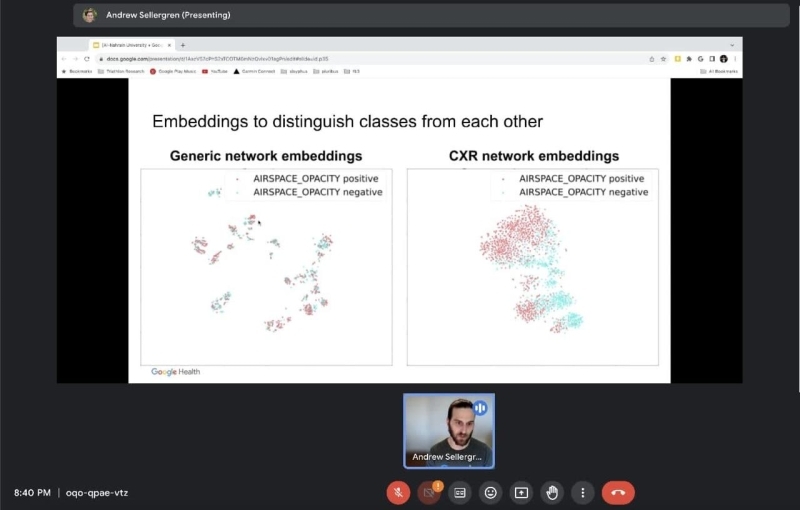Viewport: 800px width, 510px height.
Task: Select the Google Slides browser tab
Action: pyautogui.click(x=132, y=45)
